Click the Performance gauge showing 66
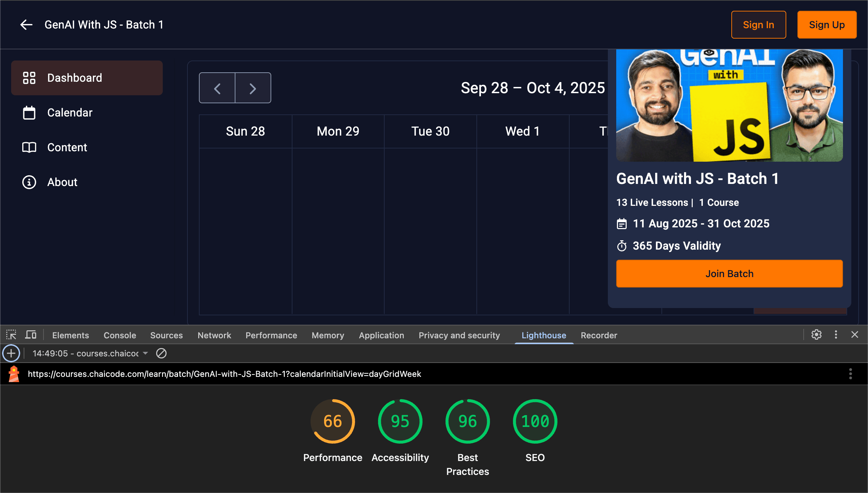The width and height of the screenshot is (868, 493). (332, 421)
